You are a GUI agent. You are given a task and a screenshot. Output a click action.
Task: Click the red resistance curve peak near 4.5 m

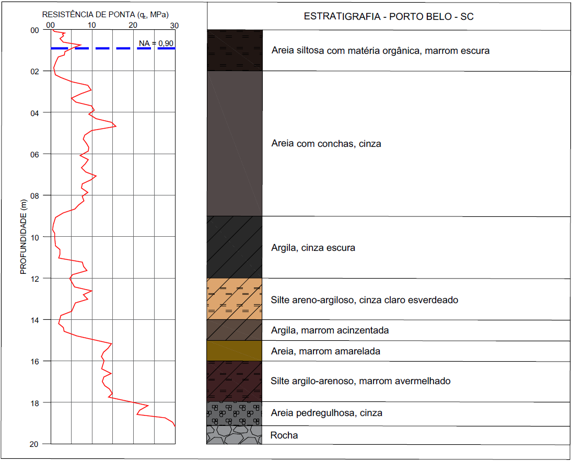[115, 126]
